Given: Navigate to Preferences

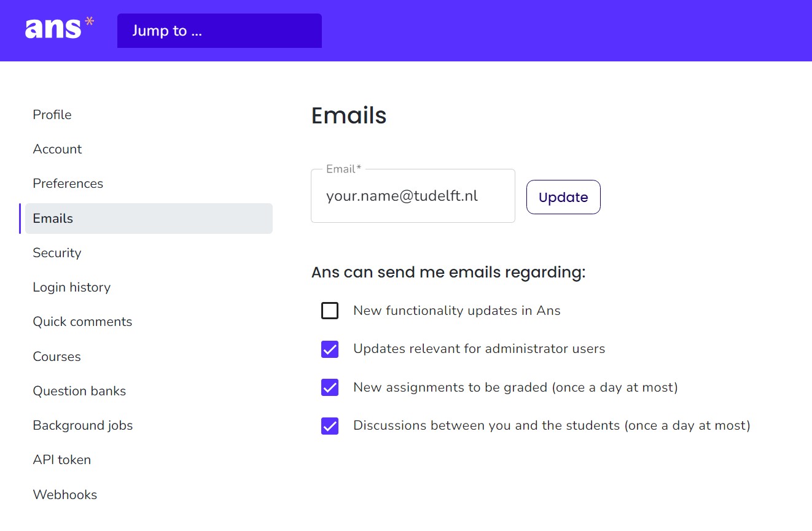Looking at the screenshot, I should [68, 183].
